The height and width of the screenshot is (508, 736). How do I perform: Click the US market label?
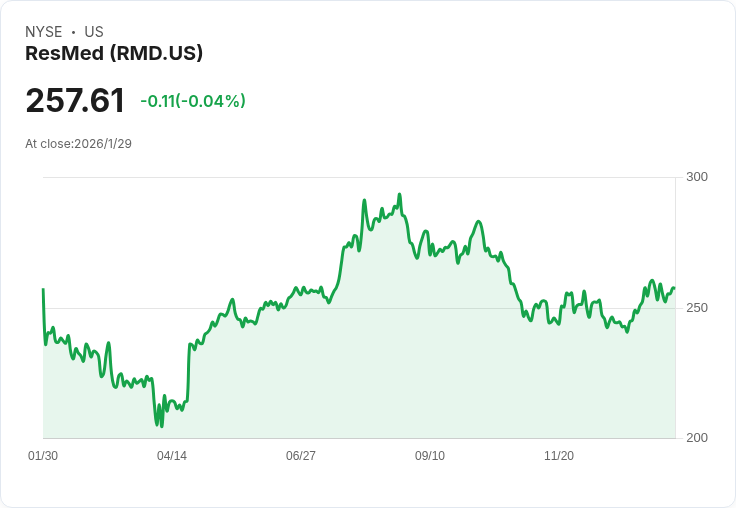pyautogui.click(x=94, y=32)
